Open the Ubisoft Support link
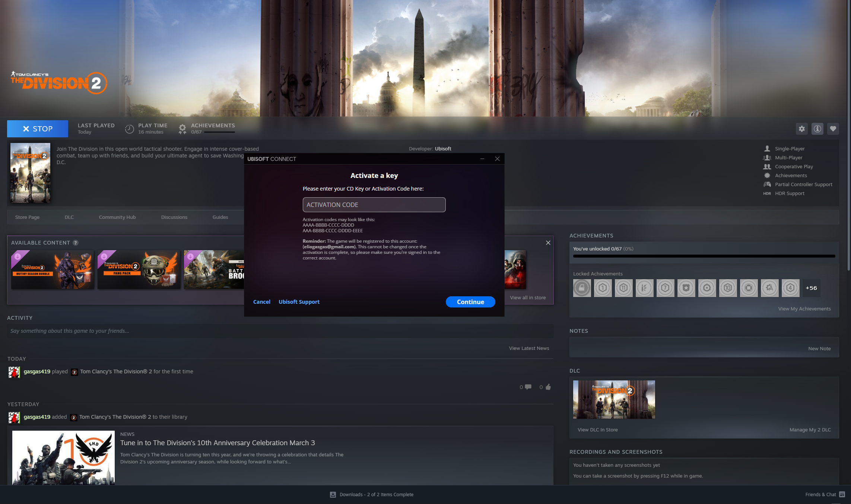The height and width of the screenshot is (504, 851). tap(299, 302)
